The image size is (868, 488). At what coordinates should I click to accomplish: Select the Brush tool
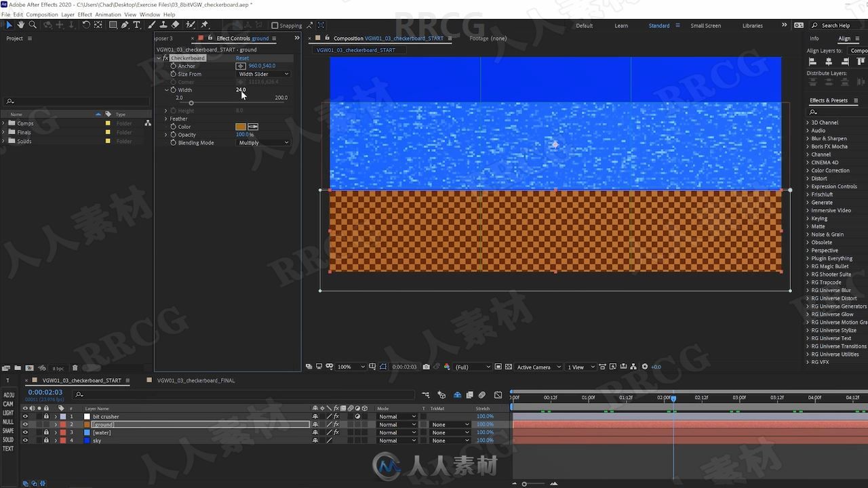[153, 25]
